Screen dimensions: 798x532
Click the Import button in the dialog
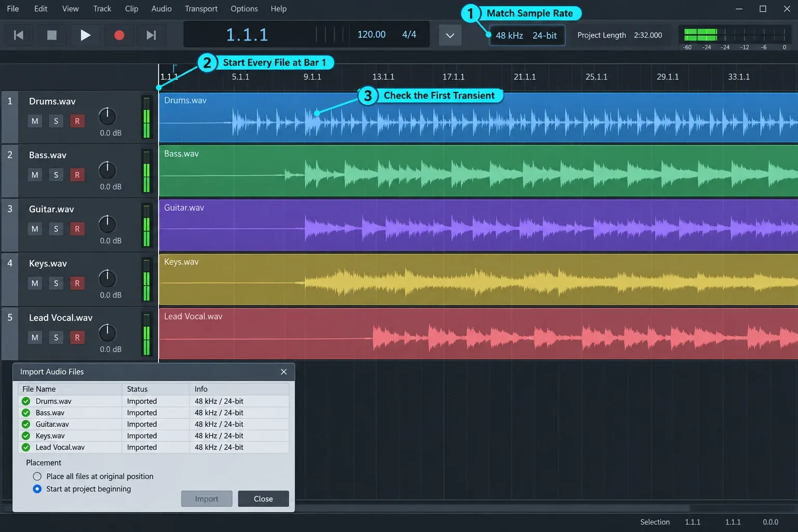click(207, 499)
